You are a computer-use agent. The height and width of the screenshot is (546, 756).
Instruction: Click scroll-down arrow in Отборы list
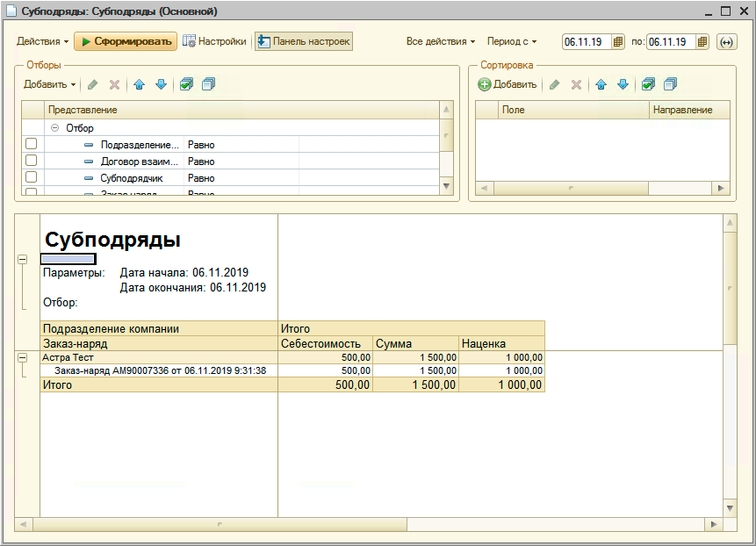446,186
